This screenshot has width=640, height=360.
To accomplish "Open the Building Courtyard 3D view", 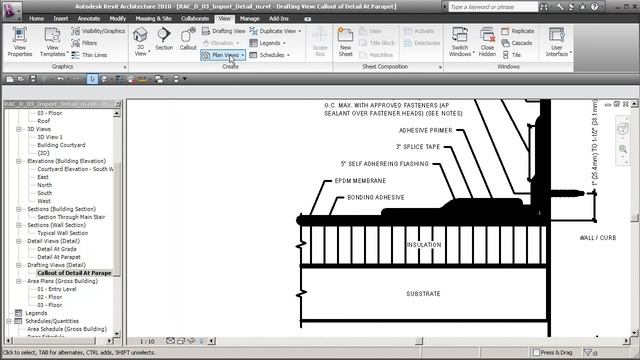I will coord(61,145).
